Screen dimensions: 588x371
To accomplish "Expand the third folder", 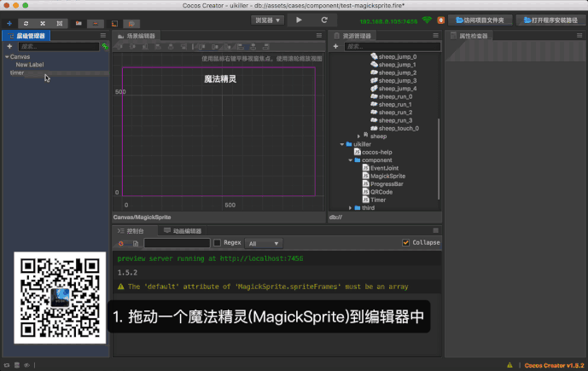I will [350, 208].
